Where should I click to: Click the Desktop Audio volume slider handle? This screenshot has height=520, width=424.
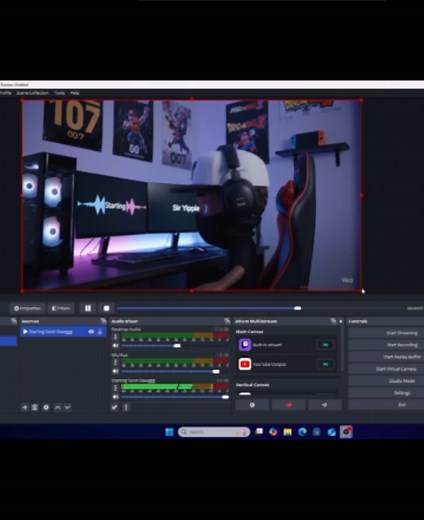[177, 346]
